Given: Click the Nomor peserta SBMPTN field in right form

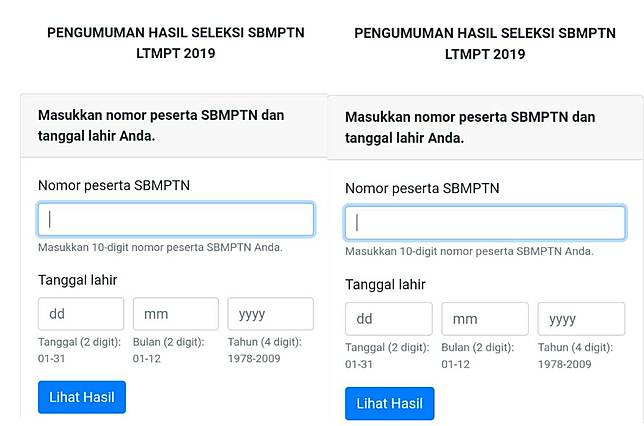Looking at the screenshot, I should [485, 223].
